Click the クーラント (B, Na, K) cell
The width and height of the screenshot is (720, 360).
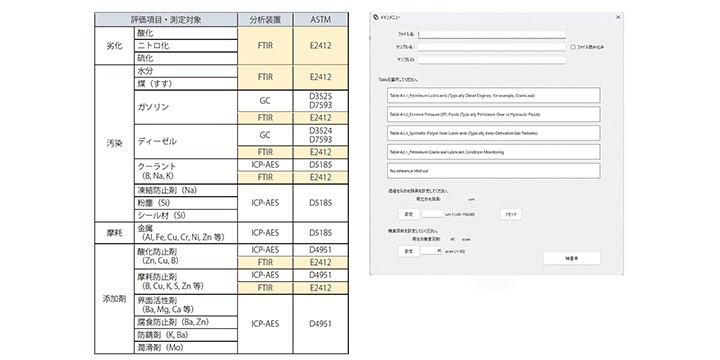coord(186,171)
